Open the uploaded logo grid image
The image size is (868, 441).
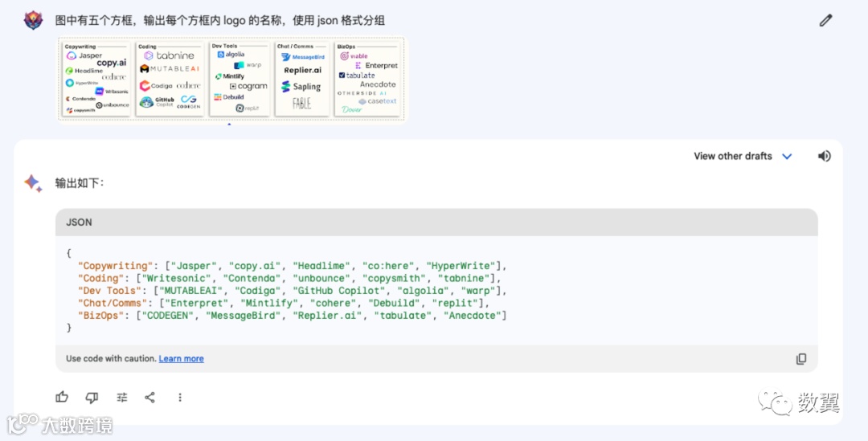click(231, 79)
